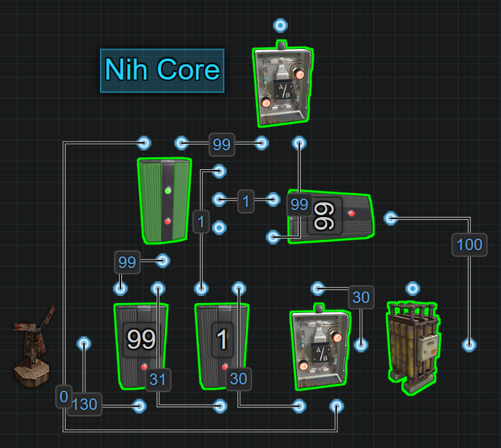Click port at bottom end of 100 wire

point(469,345)
